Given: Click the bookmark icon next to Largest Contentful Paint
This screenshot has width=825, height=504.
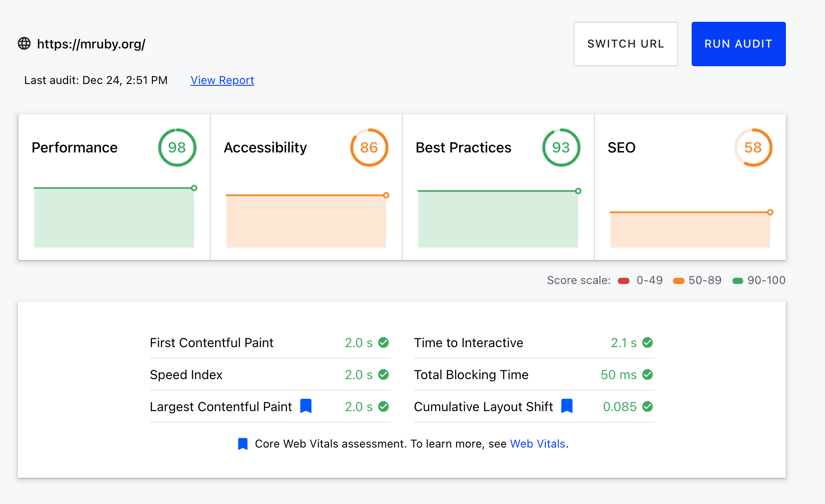Looking at the screenshot, I should [306, 406].
